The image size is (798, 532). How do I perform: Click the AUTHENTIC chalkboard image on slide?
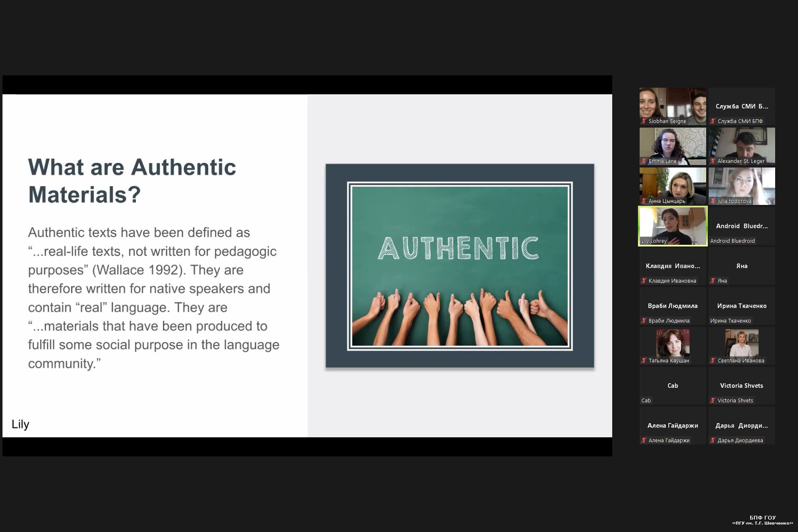[460, 266]
